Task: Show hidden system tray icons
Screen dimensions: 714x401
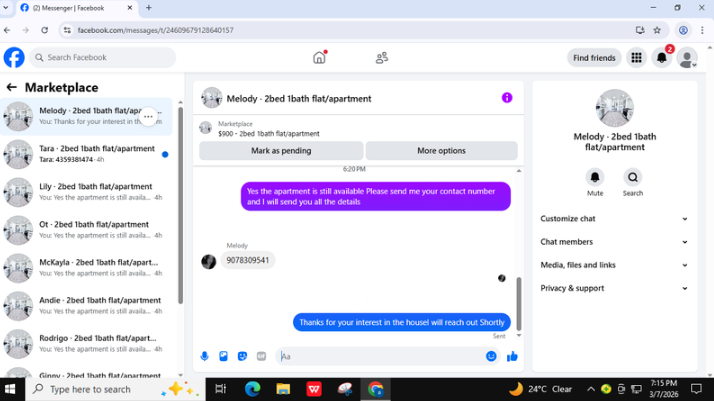Action: coord(591,389)
